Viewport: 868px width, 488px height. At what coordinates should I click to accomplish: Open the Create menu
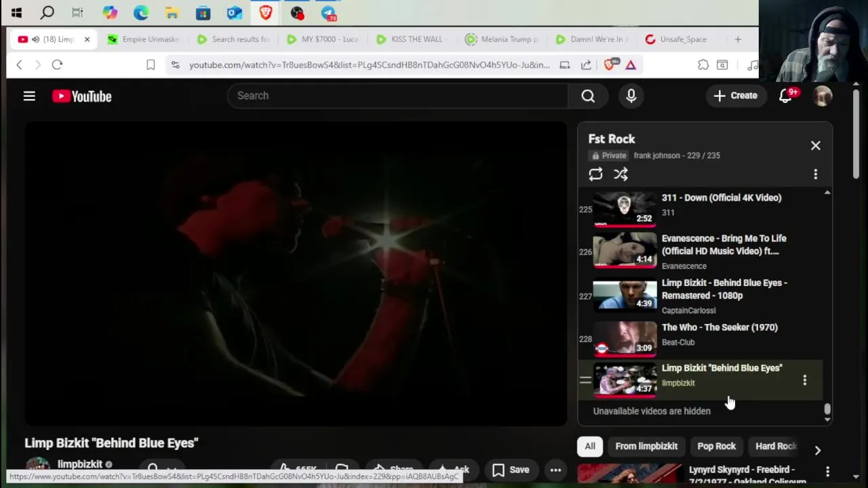736,96
